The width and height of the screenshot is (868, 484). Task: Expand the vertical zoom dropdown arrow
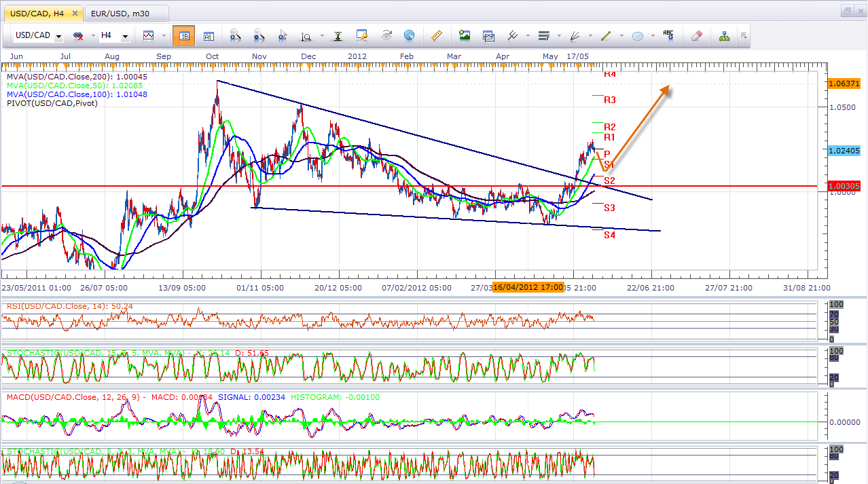pyautogui.click(x=321, y=36)
